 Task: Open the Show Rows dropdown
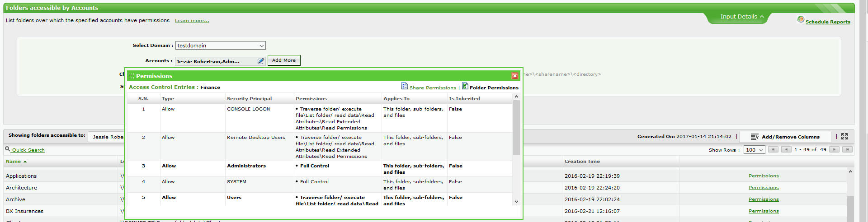click(755, 150)
